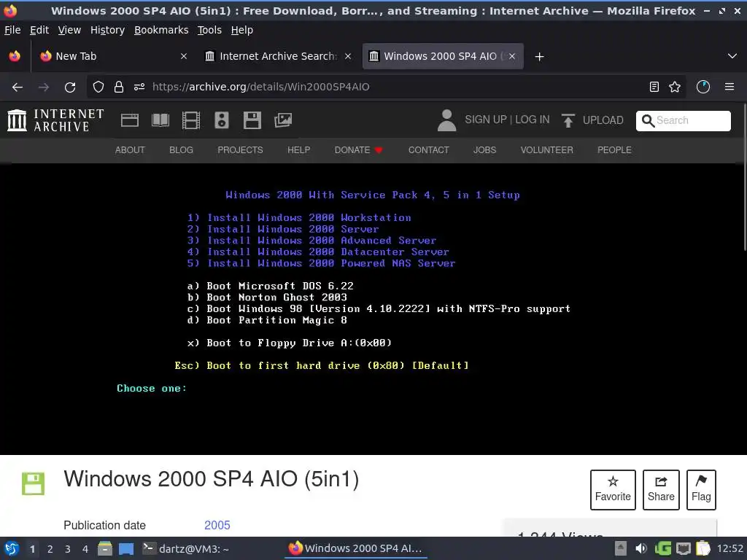This screenshot has width=747, height=560.
Task: Open the DONATE link
Action: coord(358,150)
